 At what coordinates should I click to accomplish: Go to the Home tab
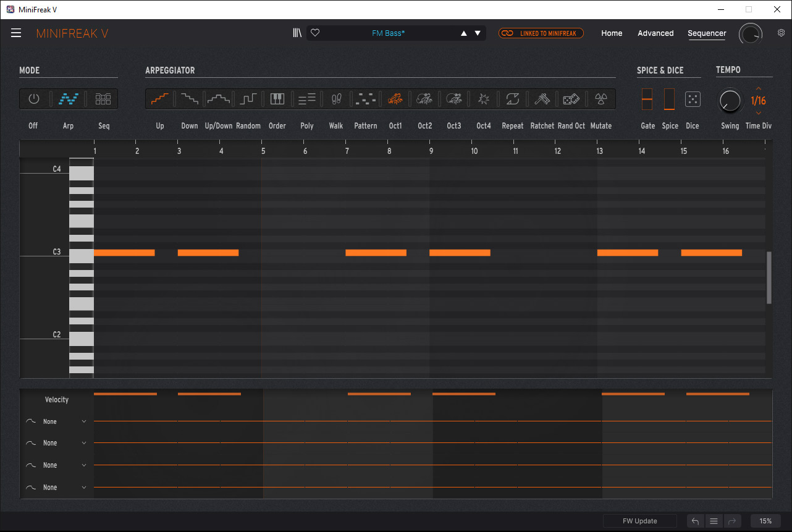[x=612, y=33]
